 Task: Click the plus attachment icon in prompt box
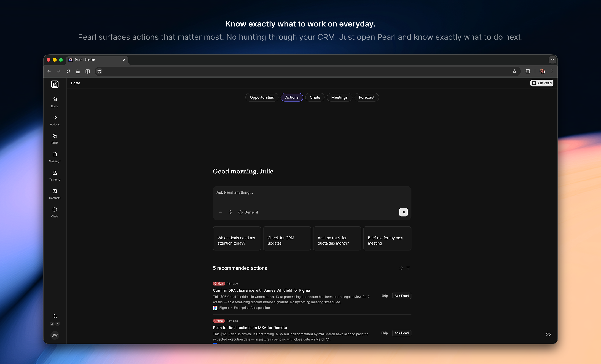click(x=221, y=212)
